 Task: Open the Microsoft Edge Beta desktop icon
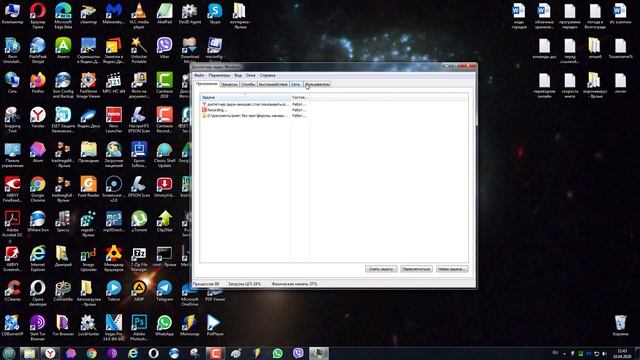[63, 15]
